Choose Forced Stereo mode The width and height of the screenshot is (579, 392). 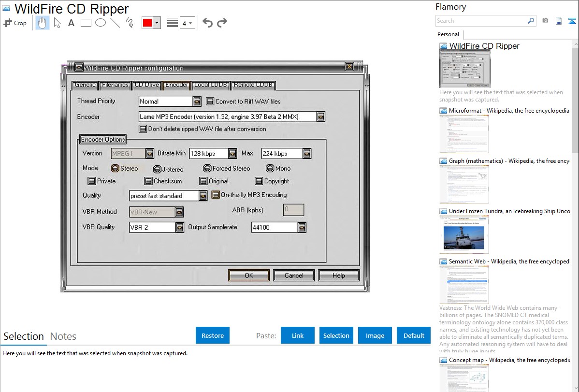(207, 169)
